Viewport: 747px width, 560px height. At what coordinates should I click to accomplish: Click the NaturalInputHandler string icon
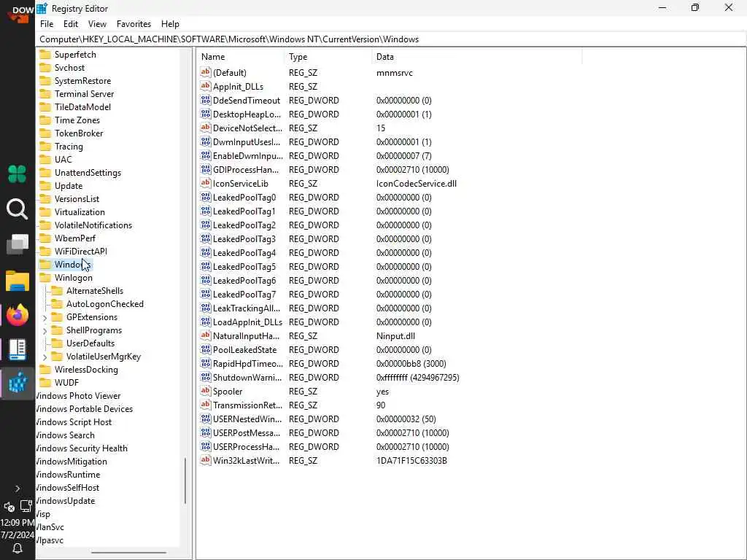[x=205, y=335]
